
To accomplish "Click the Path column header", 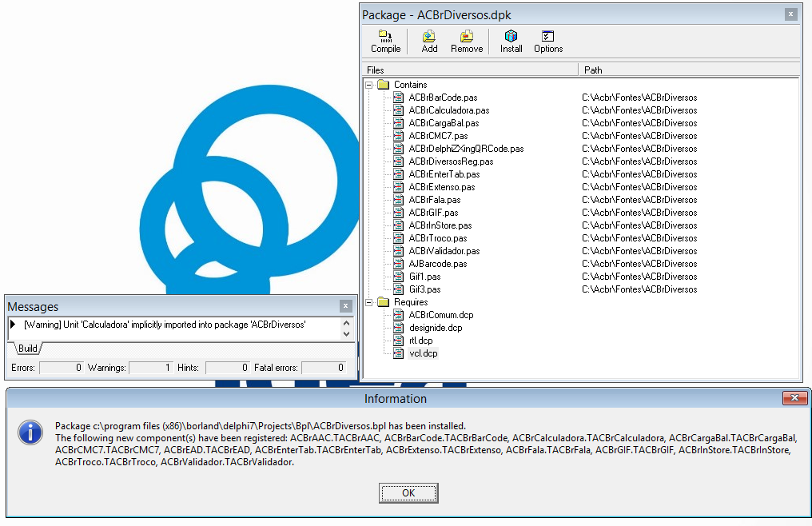I will pos(689,70).
